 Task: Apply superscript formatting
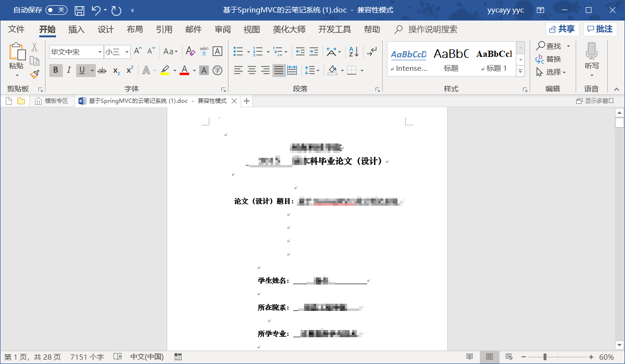pos(130,71)
